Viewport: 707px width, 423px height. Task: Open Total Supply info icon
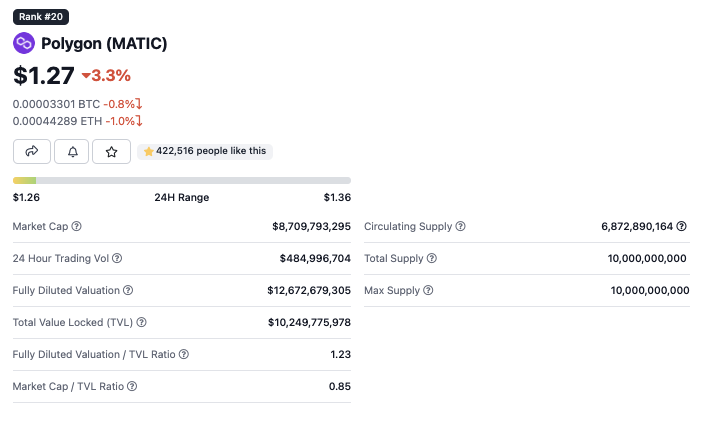432,258
